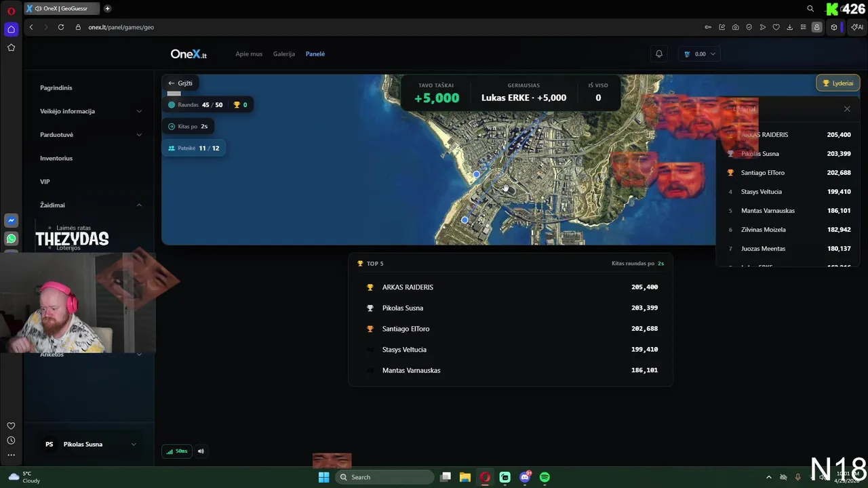Open Easy Setup sliders icon
Image resolution: width=868 pixels, height=488 pixels.
803,27
